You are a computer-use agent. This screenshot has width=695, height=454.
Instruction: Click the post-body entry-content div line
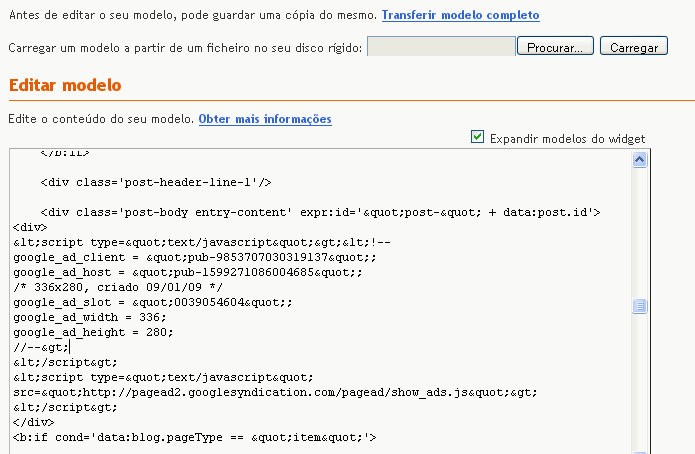coord(320,212)
